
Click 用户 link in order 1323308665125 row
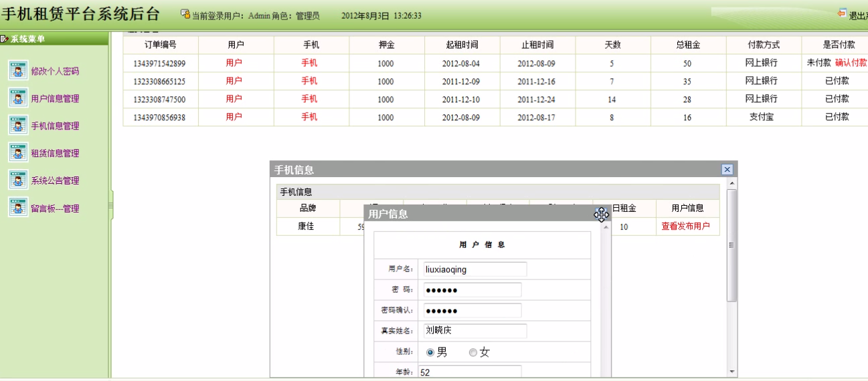(234, 81)
